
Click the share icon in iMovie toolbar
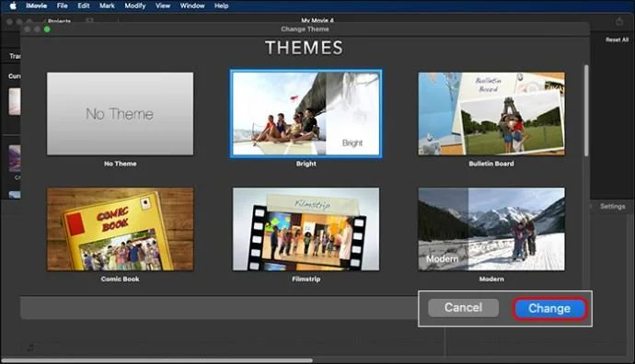coord(619,21)
